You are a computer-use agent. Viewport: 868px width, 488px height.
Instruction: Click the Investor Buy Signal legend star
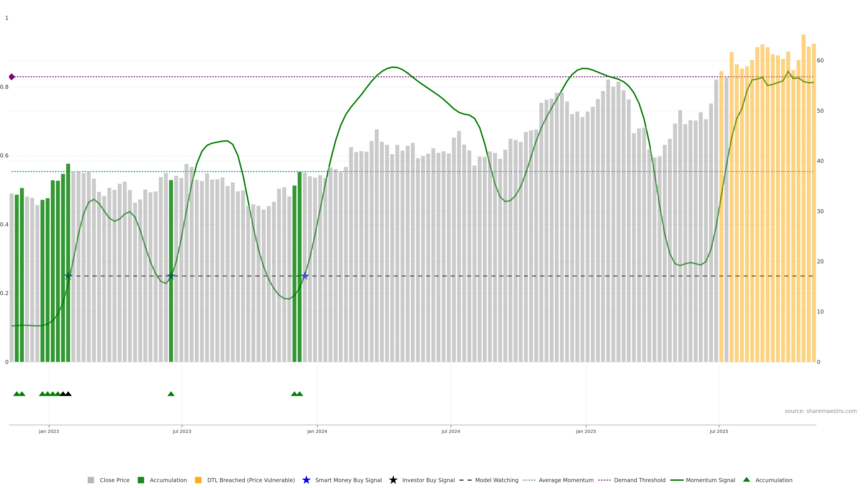[x=393, y=480]
